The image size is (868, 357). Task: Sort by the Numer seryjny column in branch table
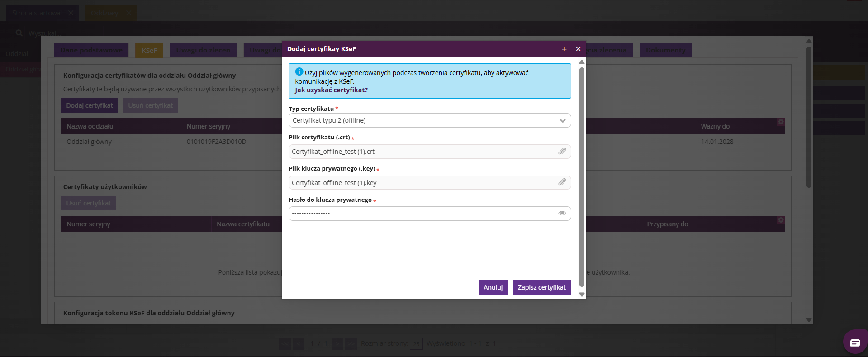click(209, 126)
